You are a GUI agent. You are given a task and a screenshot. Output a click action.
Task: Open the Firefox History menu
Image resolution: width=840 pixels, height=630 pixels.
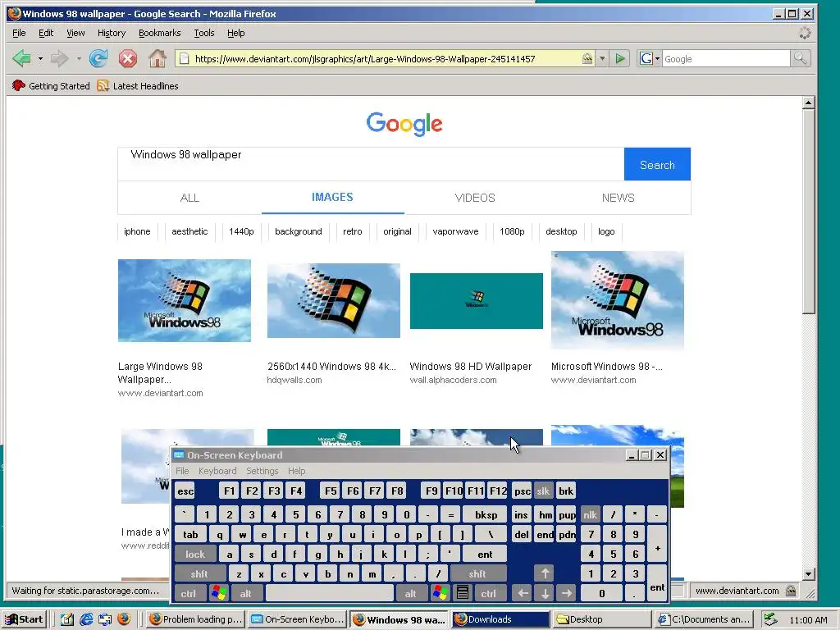tap(112, 33)
